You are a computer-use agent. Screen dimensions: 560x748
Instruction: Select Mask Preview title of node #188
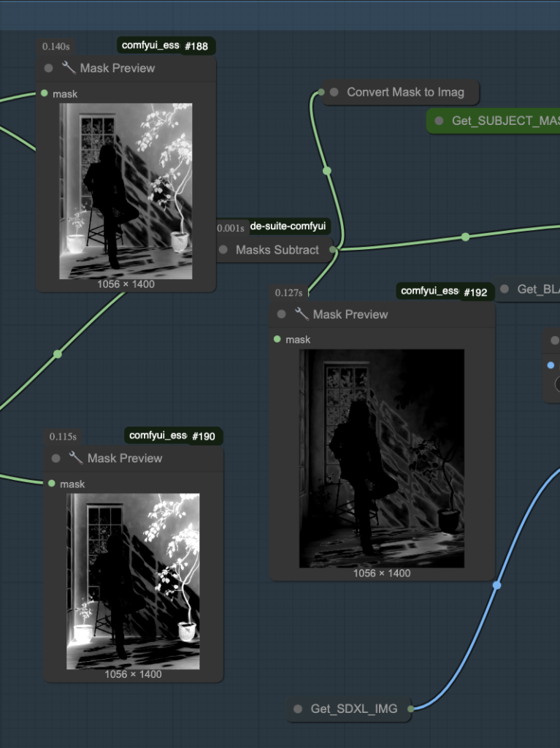click(118, 68)
